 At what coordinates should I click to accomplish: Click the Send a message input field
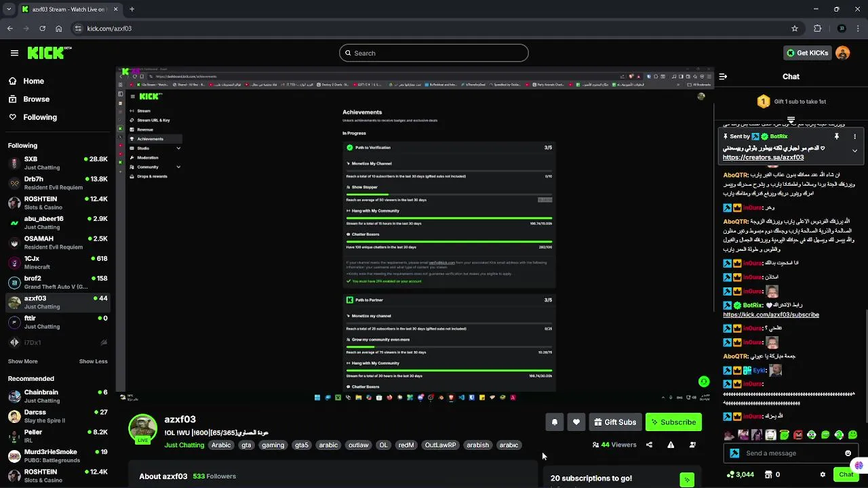(790, 453)
